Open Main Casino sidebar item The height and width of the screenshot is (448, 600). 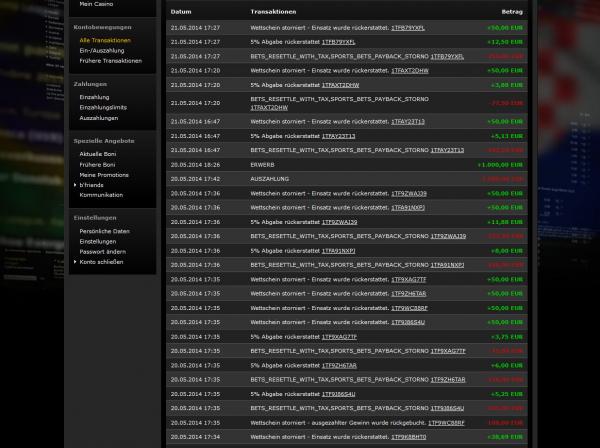point(97,4)
